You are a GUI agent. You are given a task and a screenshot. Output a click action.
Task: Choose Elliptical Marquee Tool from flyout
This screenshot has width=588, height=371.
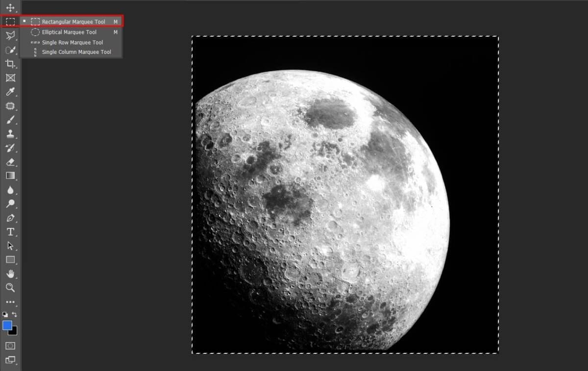pyautogui.click(x=69, y=32)
